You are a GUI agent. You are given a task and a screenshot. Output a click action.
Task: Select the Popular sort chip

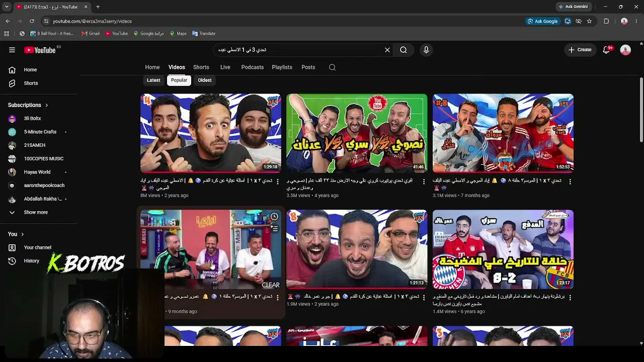pos(179,80)
